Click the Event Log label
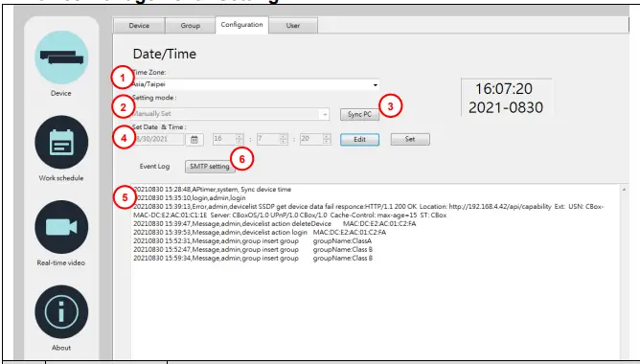Screen dimensions: 640x364 pos(154,167)
